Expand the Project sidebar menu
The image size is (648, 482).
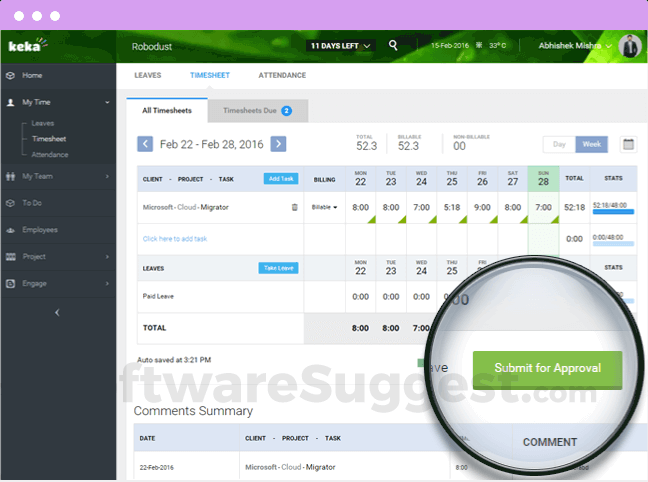(58, 256)
